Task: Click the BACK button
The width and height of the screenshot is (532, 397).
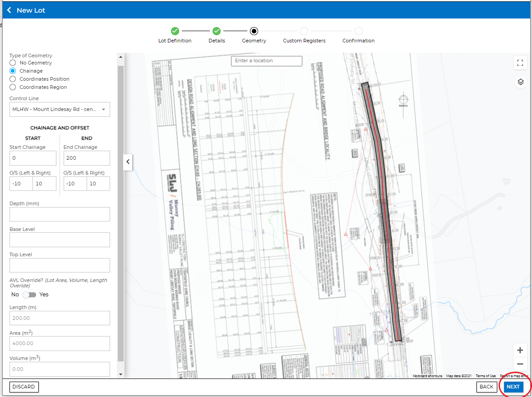Action: click(x=486, y=387)
